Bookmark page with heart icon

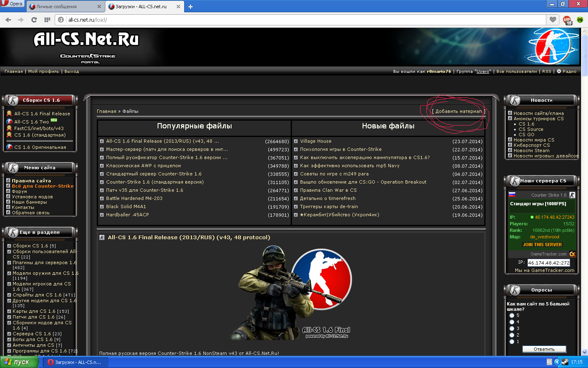point(552,20)
